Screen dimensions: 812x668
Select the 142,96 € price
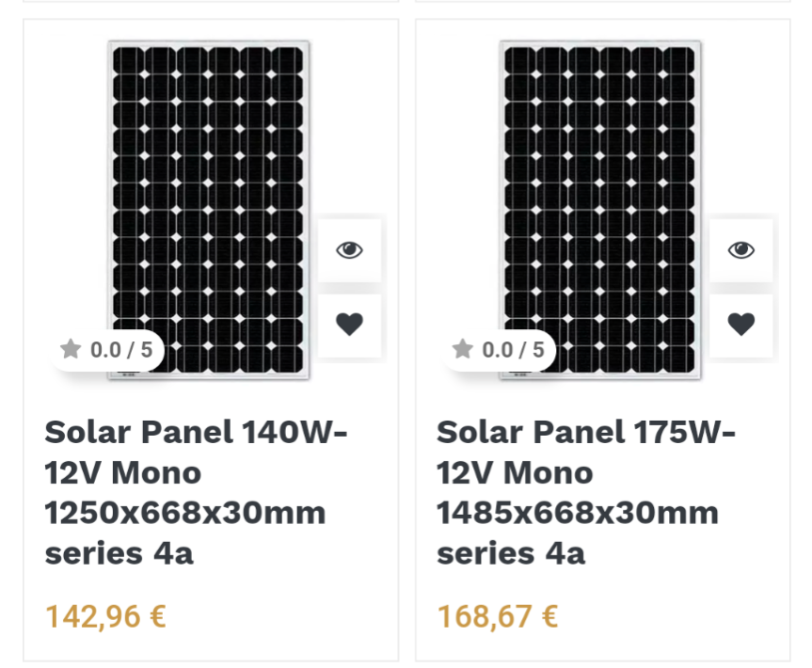click(105, 616)
